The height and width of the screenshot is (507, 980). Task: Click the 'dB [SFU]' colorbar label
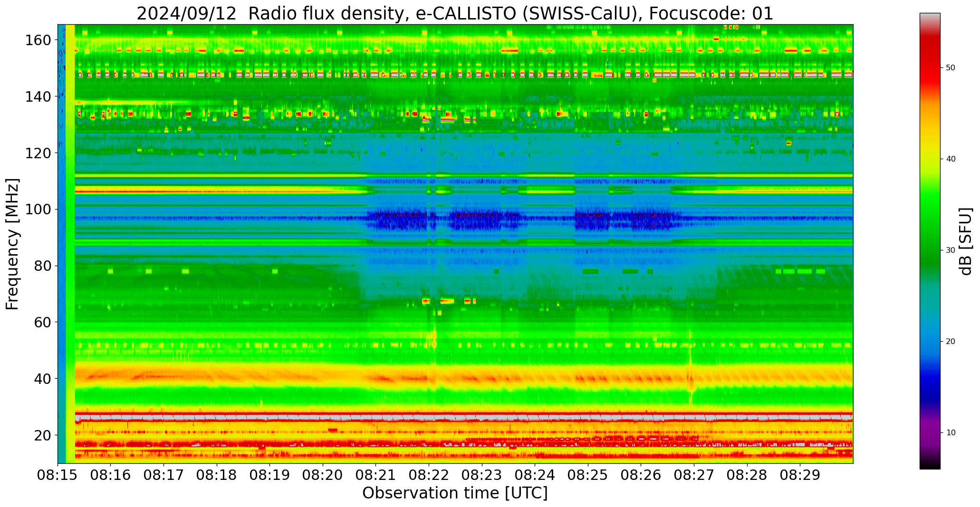965,241
